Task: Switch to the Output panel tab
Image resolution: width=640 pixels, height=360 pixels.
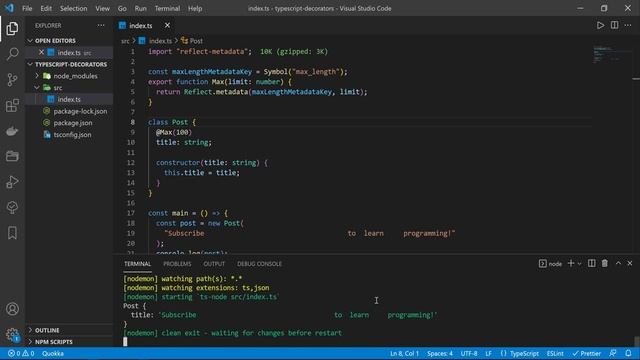Action: pos(214,264)
